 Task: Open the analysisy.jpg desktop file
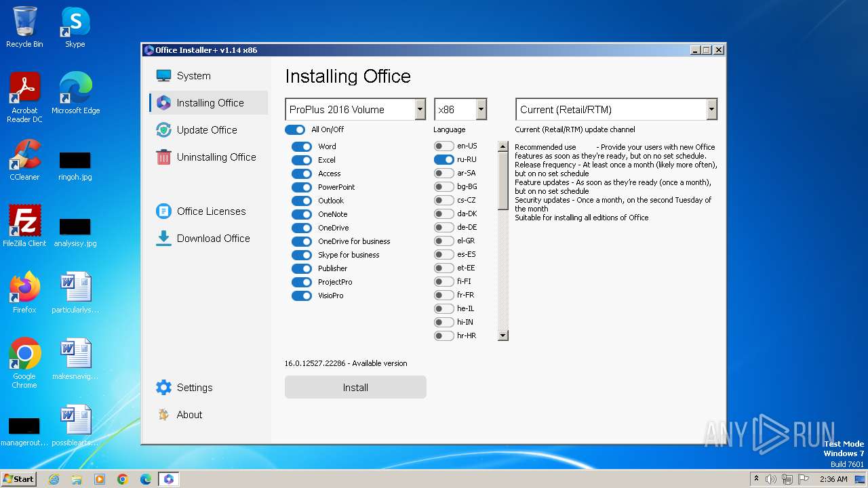click(x=75, y=233)
